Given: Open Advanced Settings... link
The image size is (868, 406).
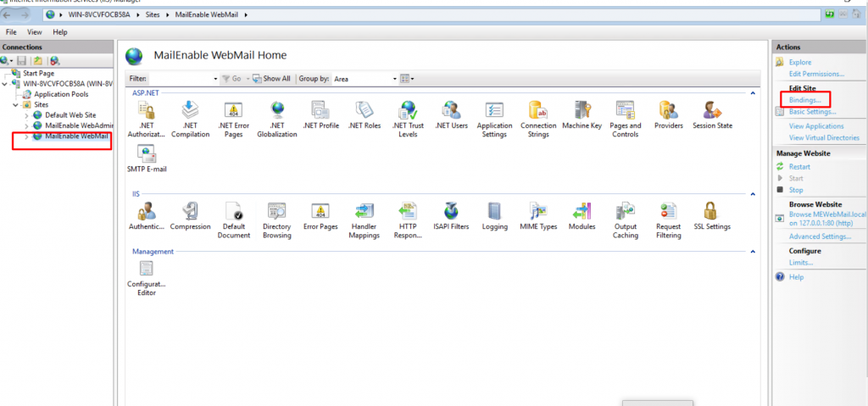Looking at the screenshot, I should pyautogui.click(x=820, y=236).
